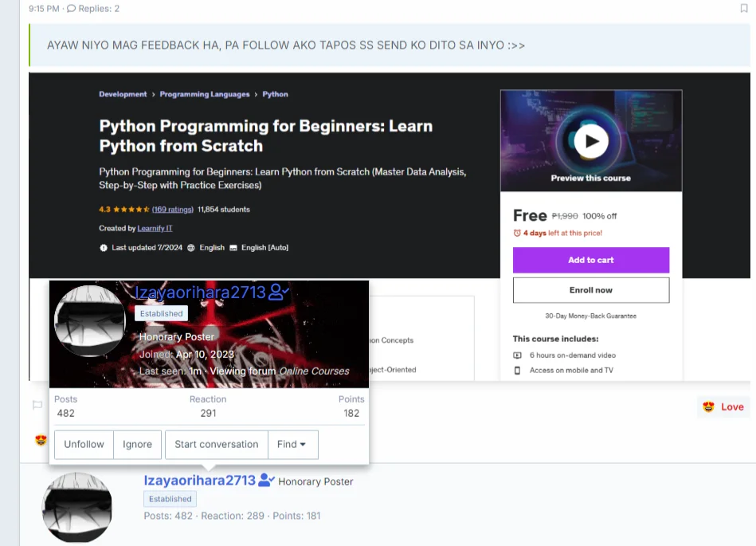Click the 30-Day Money-Back Guarantee text
The width and height of the screenshot is (756, 546).
(x=591, y=316)
